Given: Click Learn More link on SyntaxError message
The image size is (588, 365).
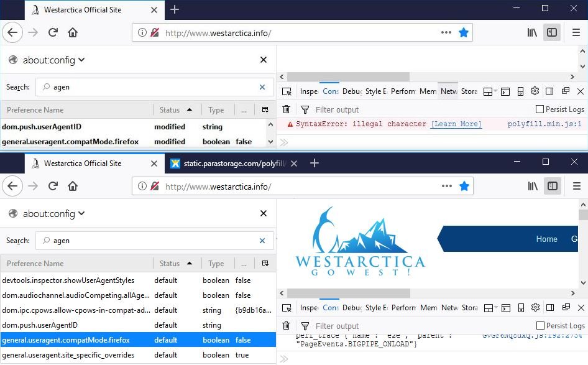Looking at the screenshot, I should pos(456,124).
